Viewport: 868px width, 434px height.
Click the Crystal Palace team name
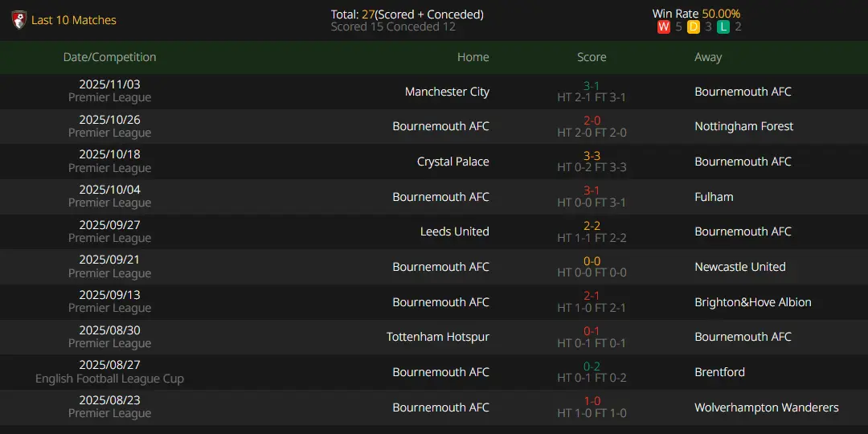[452, 162]
